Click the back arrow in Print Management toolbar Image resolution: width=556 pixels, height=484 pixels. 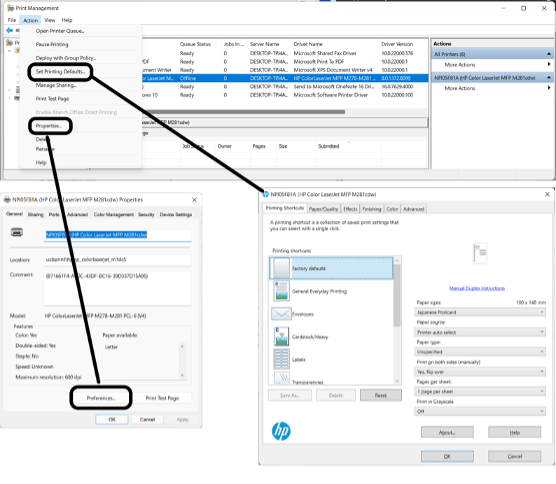(x=9, y=30)
